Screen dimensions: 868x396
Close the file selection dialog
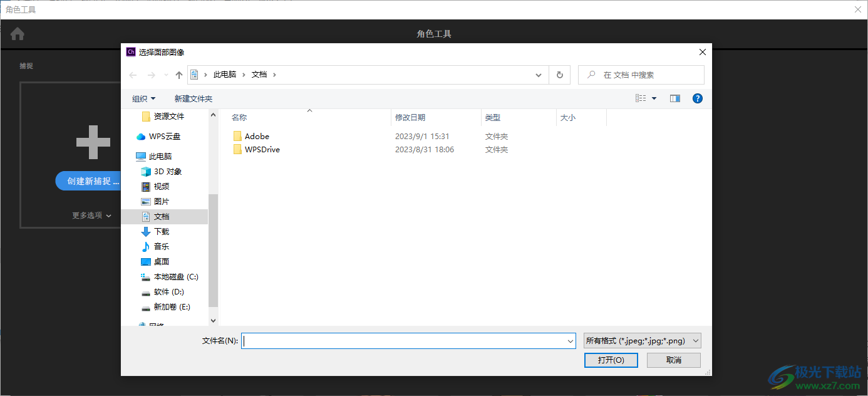pos(703,52)
